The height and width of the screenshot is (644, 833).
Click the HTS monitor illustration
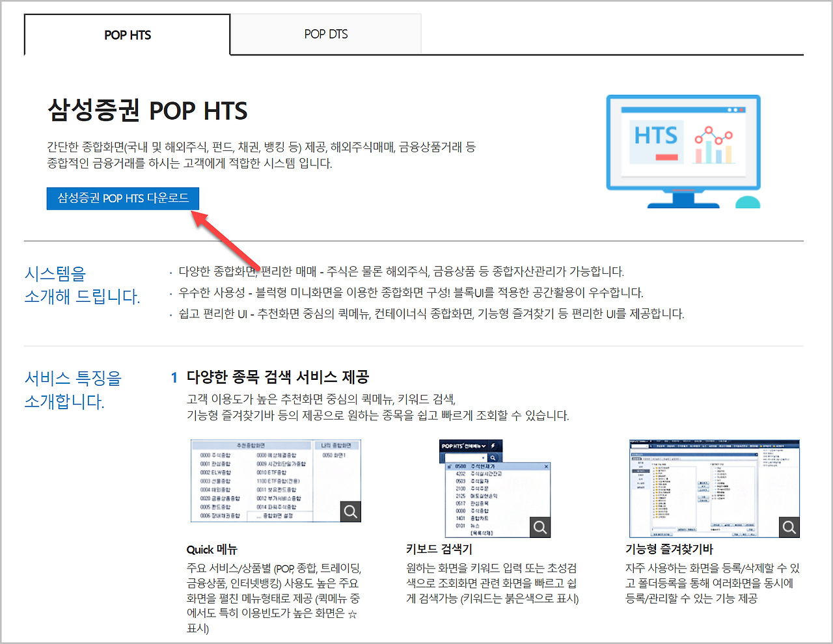tap(683, 151)
